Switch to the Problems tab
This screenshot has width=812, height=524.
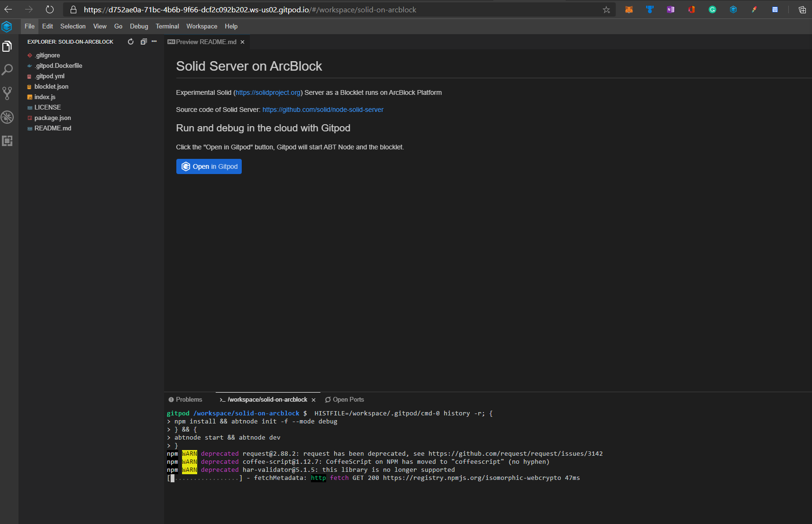coord(185,400)
